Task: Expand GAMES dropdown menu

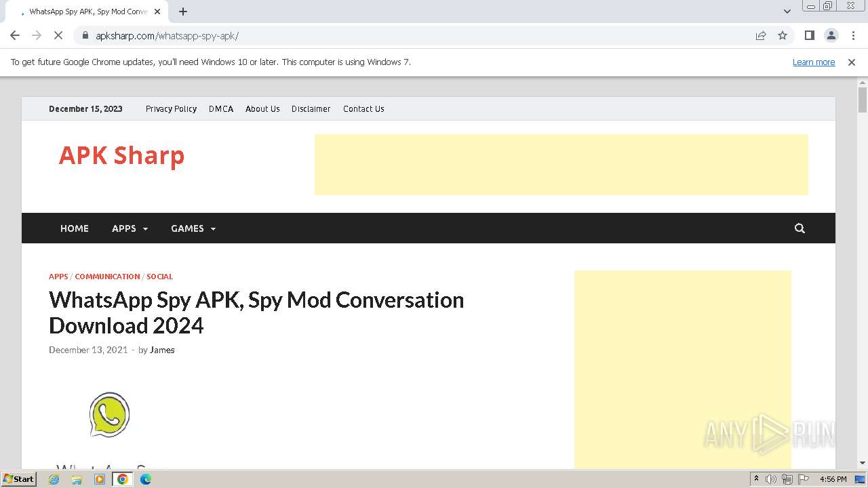Action: (x=193, y=228)
